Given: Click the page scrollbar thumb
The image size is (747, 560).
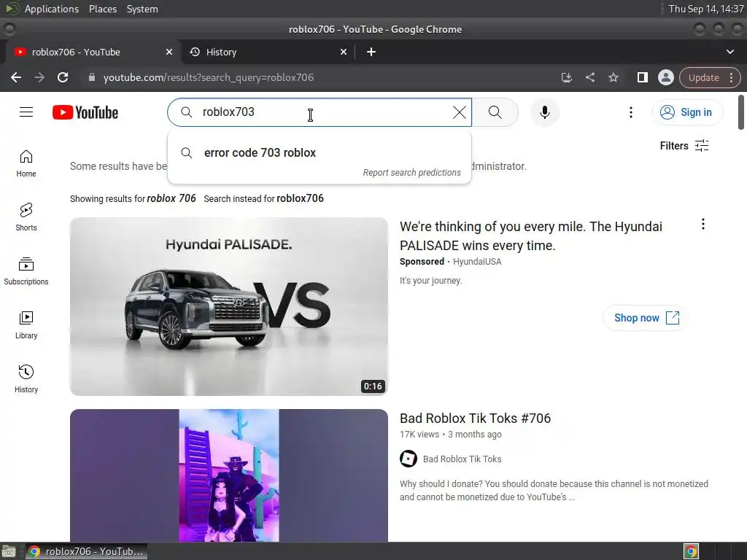Looking at the screenshot, I should click(x=741, y=112).
